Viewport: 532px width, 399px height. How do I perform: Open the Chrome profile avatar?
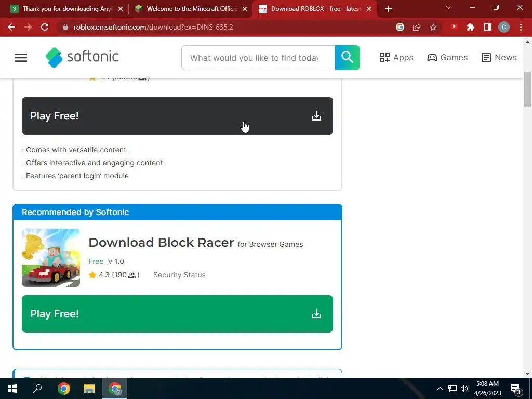point(504,27)
